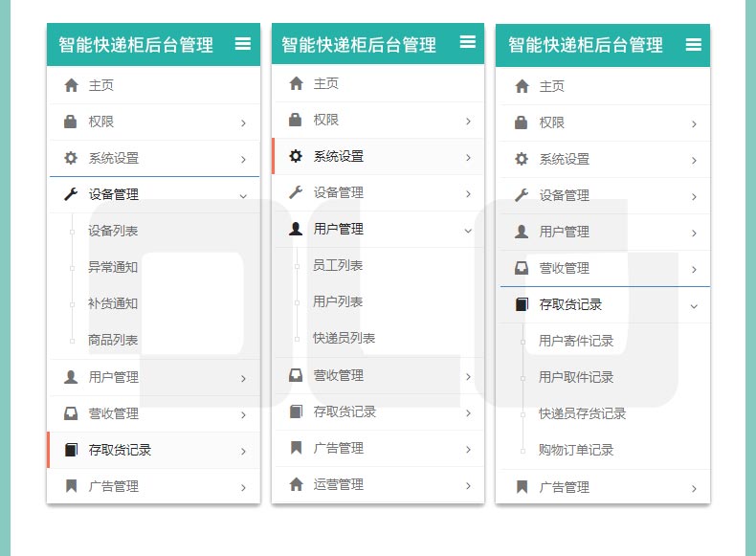Click the hamburger menu icon in the rightmost panel header

point(694,44)
